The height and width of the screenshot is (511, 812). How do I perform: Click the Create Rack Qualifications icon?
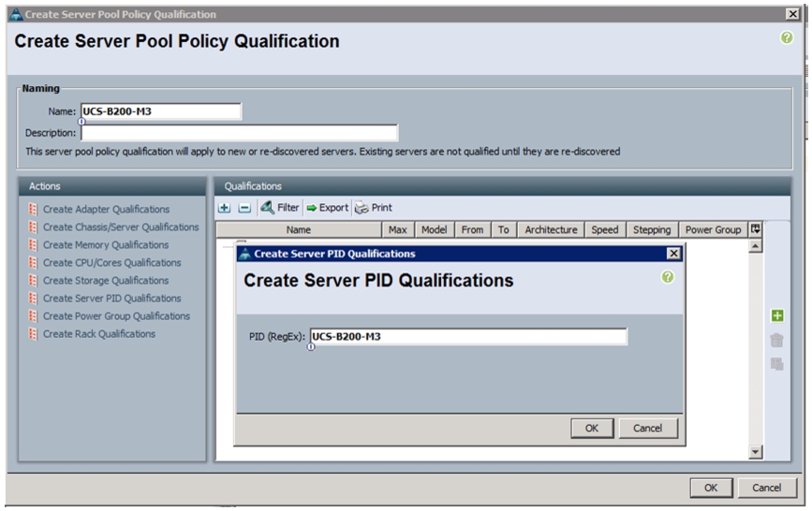click(x=33, y=334)
